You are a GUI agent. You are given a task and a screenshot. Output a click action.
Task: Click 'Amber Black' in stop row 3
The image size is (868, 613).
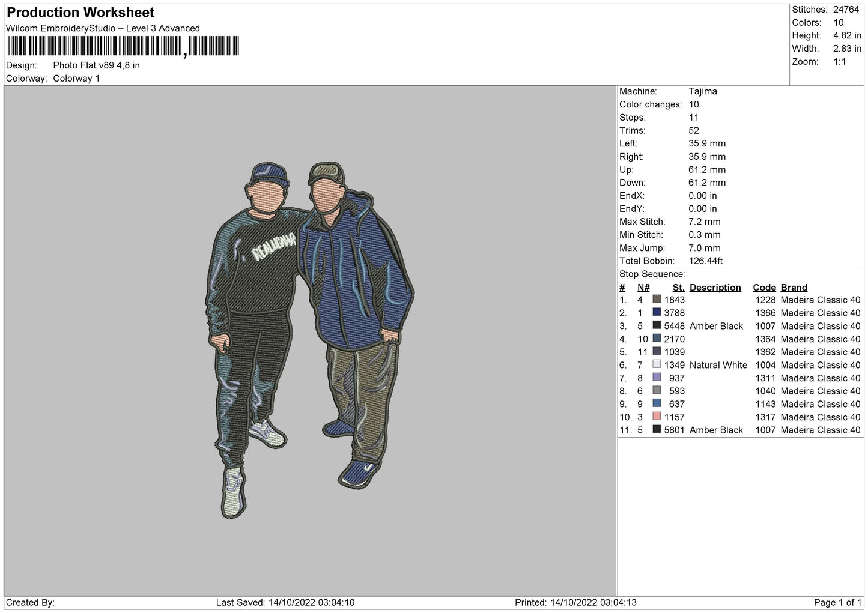[717, 326]
